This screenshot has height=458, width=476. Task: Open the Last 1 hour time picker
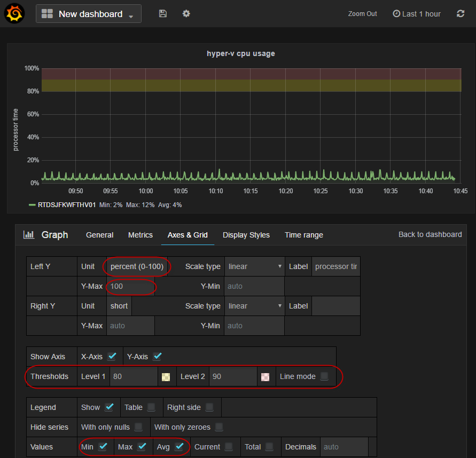point(417,14)
